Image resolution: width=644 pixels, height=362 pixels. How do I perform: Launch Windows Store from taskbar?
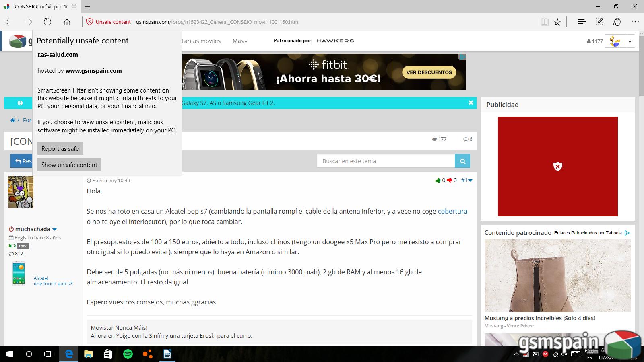pyautogui.click(x=108, y=354)
